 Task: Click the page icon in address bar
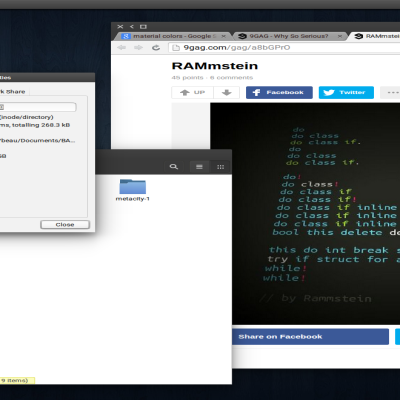tap(176, 48)
